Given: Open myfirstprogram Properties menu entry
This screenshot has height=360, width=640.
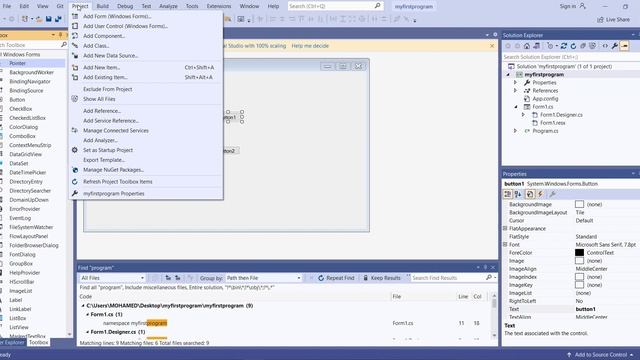Looking at the screenshot, I should (147, 193).
